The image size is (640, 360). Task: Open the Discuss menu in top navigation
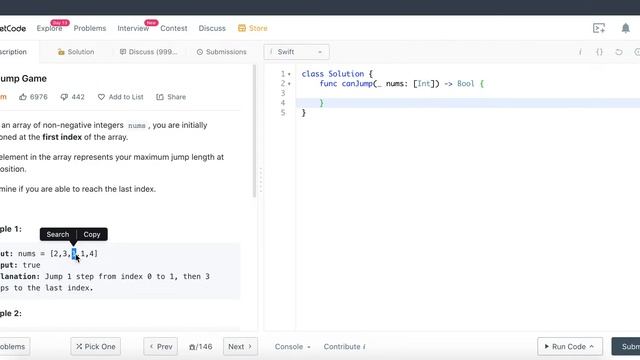click(x=212, y=28)
